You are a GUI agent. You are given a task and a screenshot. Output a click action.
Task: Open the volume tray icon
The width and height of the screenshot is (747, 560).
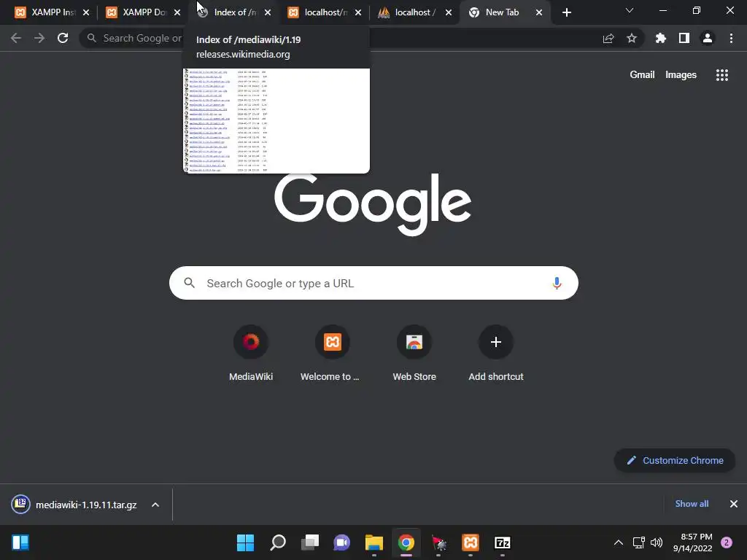[x=657, y=542]
